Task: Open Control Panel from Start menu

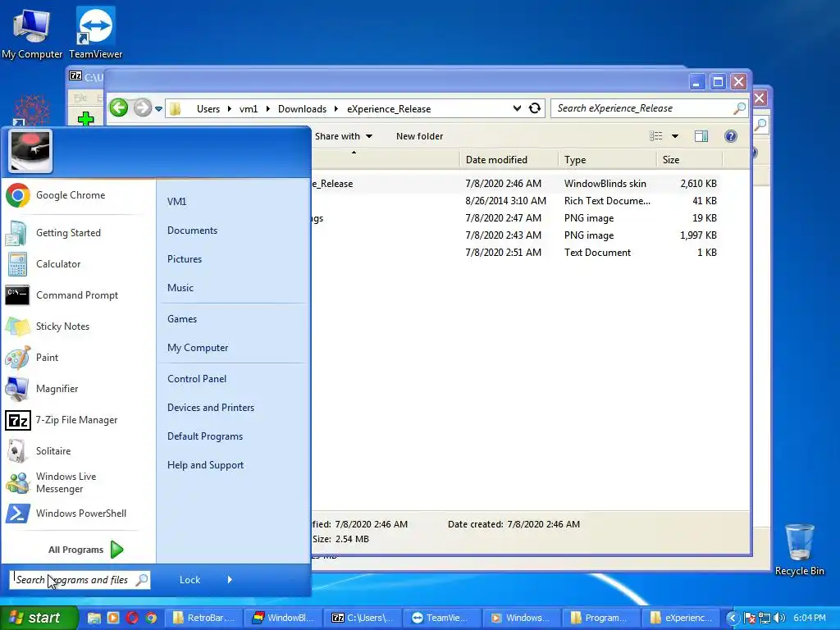Action: 197,379
